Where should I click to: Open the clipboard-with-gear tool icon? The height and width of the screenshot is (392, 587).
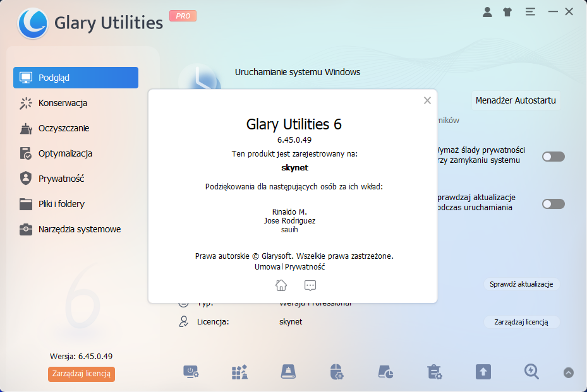tap(434, 372)
